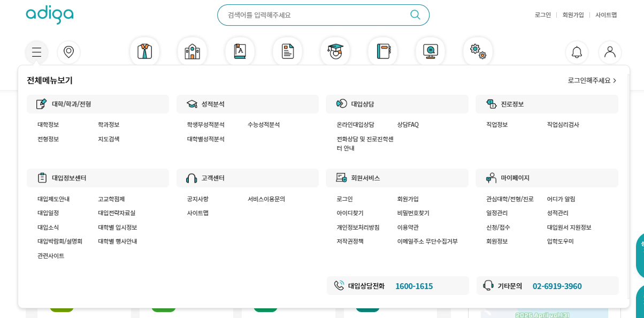Viewport: 644px width, 318px height.
Task: Click the search magnifier icon
Action: (415, 15)
